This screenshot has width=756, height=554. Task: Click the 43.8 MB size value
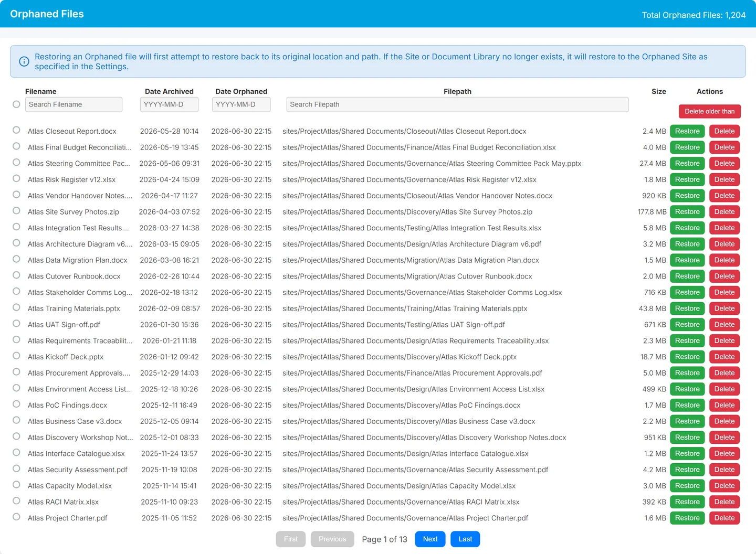pos(653,308)
